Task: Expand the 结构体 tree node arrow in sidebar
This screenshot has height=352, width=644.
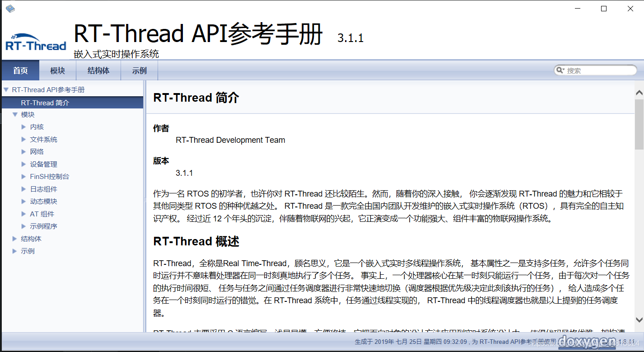Action: click(x=15, y=239)
